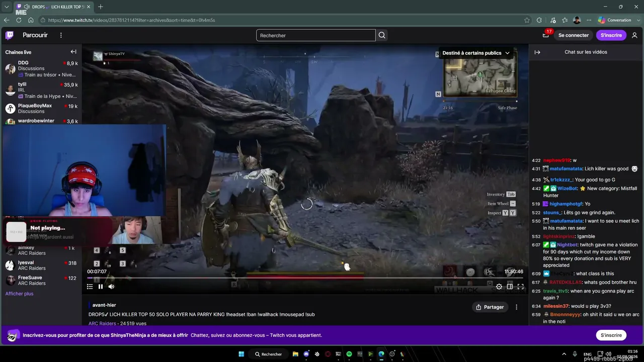Open the DDG live channel
Image resolution: width=644 pixels, height=362 pixels.
[41, 69]
